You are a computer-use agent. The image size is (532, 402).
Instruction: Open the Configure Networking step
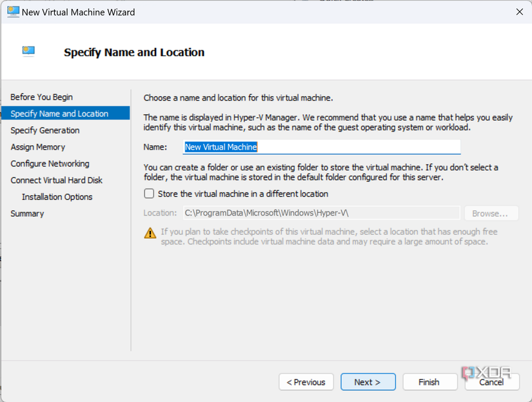[x=50, y=164]
